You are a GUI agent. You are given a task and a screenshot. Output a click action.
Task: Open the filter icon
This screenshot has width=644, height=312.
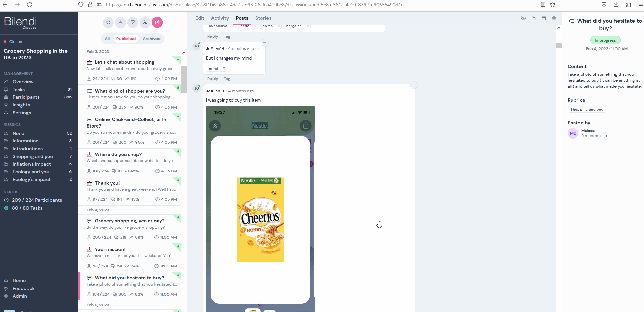coord(133,22)
